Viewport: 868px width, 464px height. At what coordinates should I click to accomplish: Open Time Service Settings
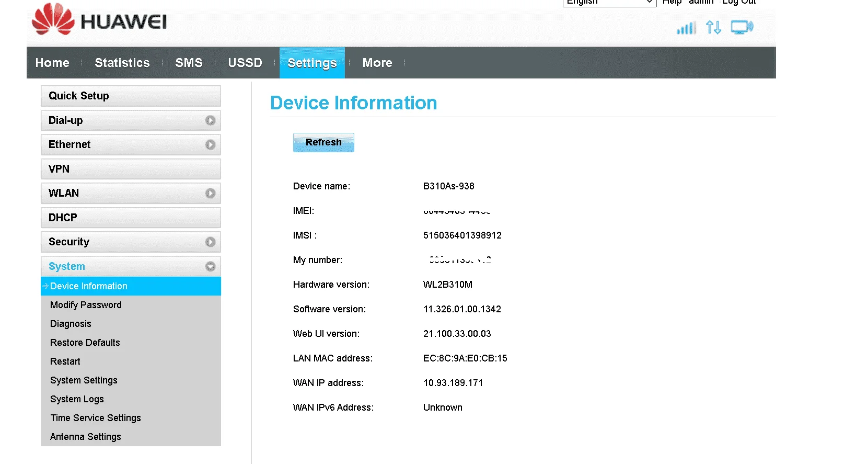[x=96, y=418]
